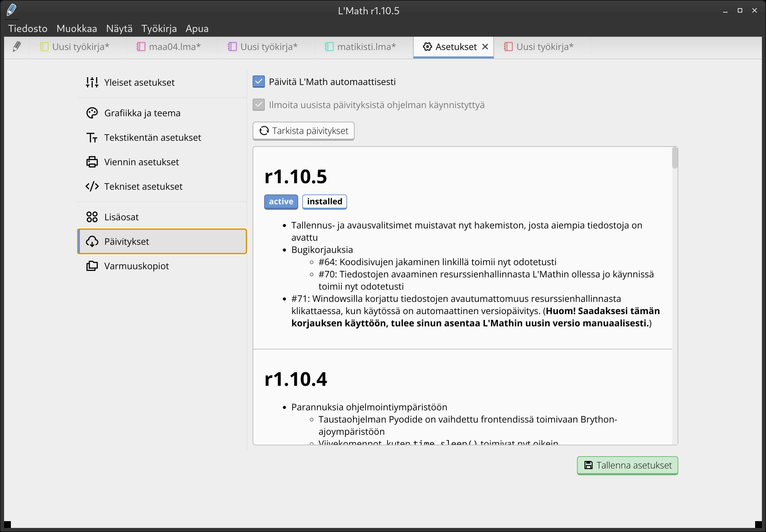Screen dimensions: 766x532
Task: Open the Näytä menu
Action: (x=119, y=29)
